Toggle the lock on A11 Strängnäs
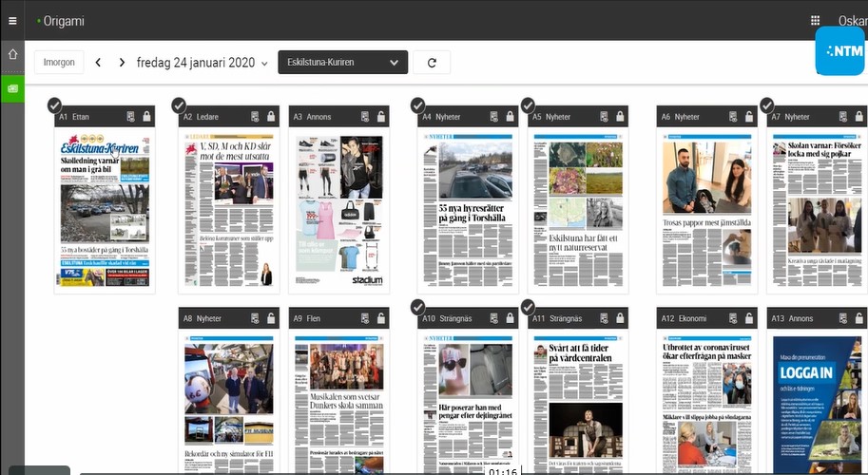Screen dimensions: 868x475 pyautogui.click(x=620, y=318)
